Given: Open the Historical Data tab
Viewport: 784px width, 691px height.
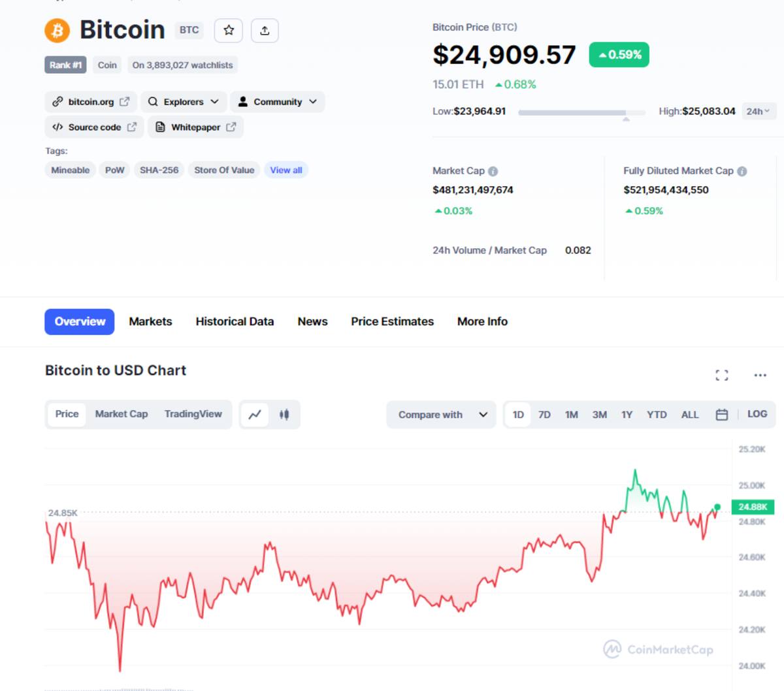Looking at the screenshot, I should point(235,321).
